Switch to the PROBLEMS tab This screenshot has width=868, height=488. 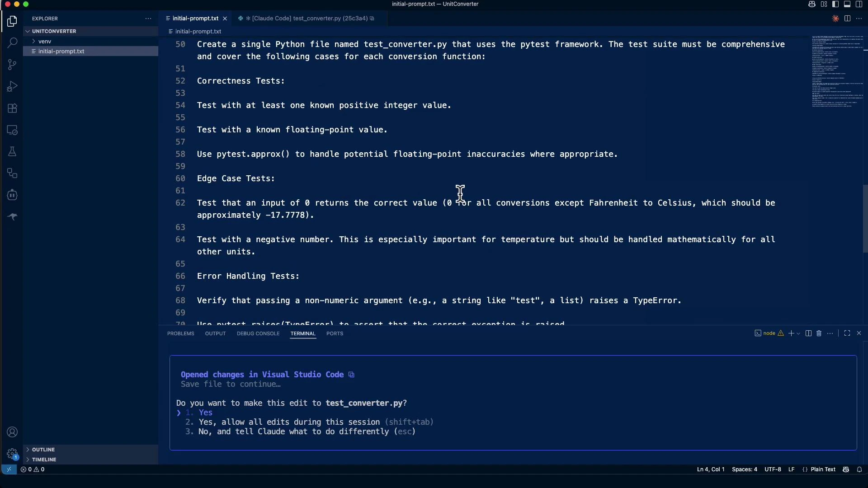click(x=180, y=333)
